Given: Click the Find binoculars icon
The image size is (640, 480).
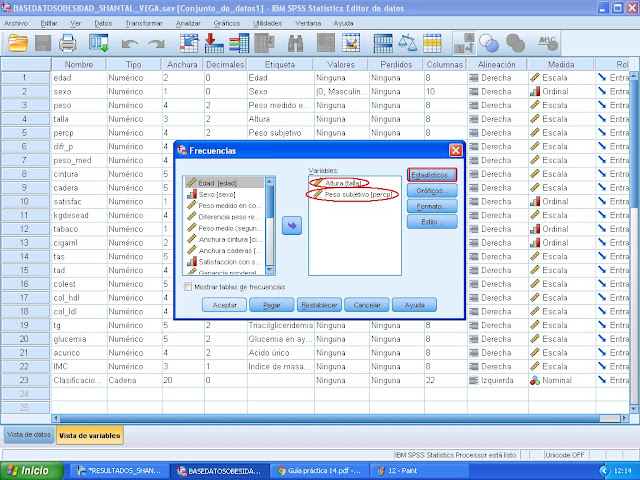Looking at the screenshot, I should pyautogui.click(x=296, y=43).
